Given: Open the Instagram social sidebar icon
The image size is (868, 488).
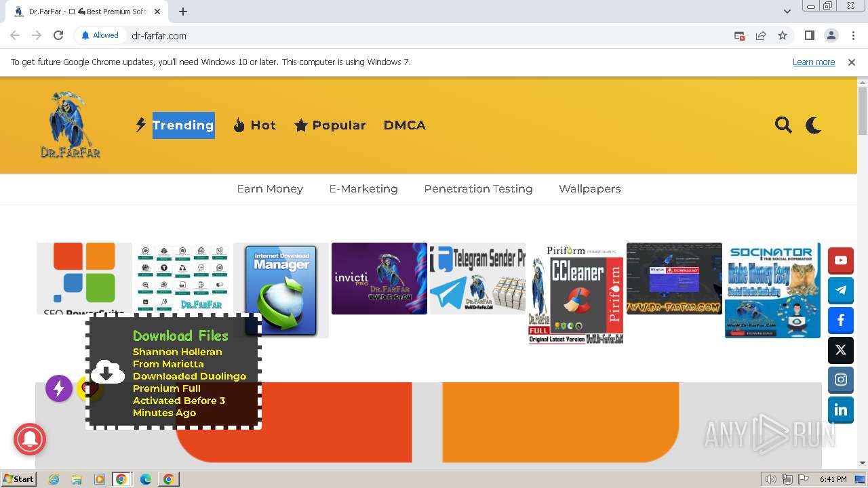Looking at the screenshot, I should coord(841,380).
